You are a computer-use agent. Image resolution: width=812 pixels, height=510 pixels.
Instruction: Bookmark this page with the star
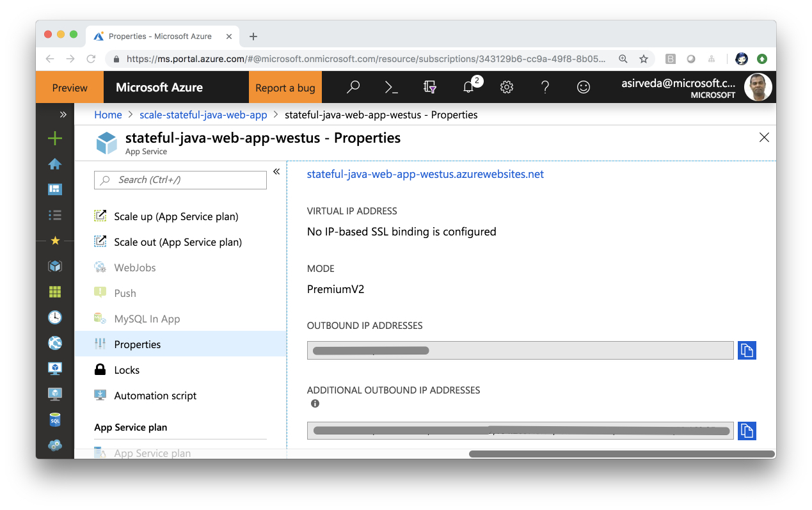point(644,59)
